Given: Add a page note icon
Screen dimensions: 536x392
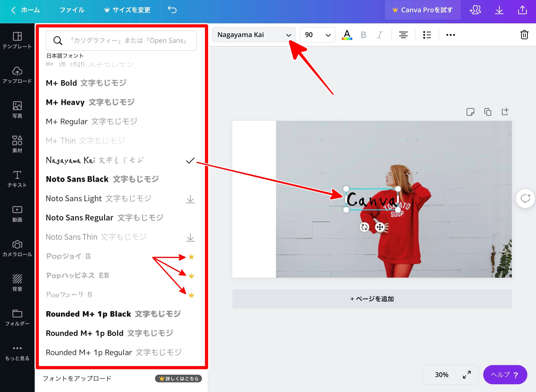Looking at the screenshot, I should tap(470, 112).
